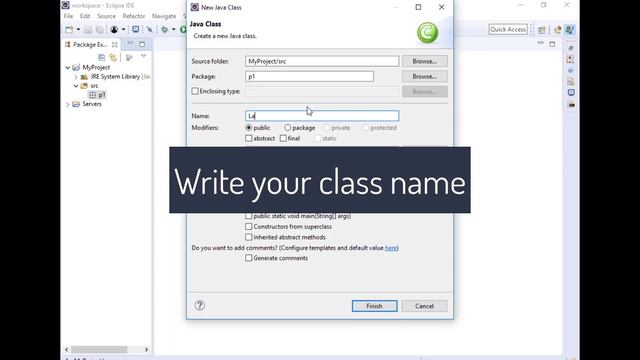Open the File menu
640x360 pixels.
69,16
